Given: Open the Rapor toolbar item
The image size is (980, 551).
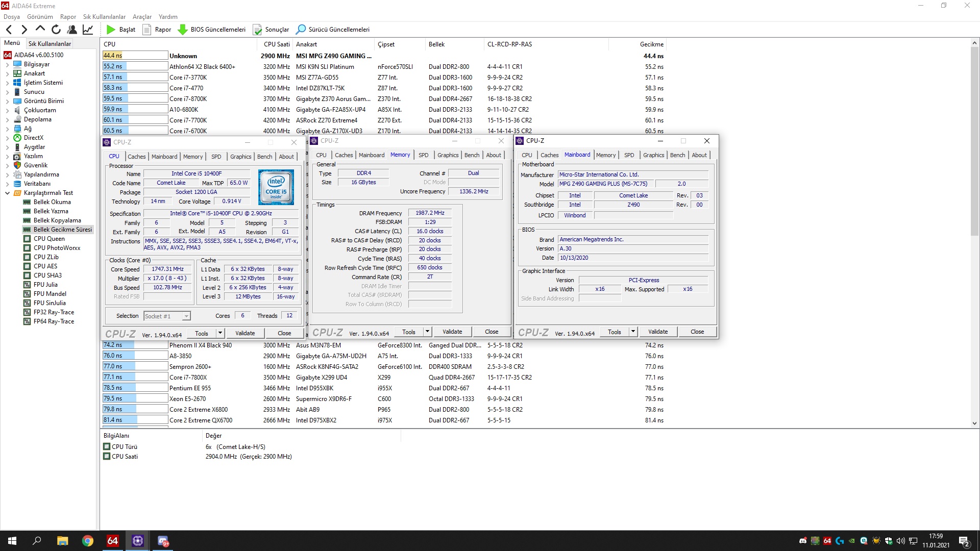Looking at the screenshot, I should tap(157, 30).
